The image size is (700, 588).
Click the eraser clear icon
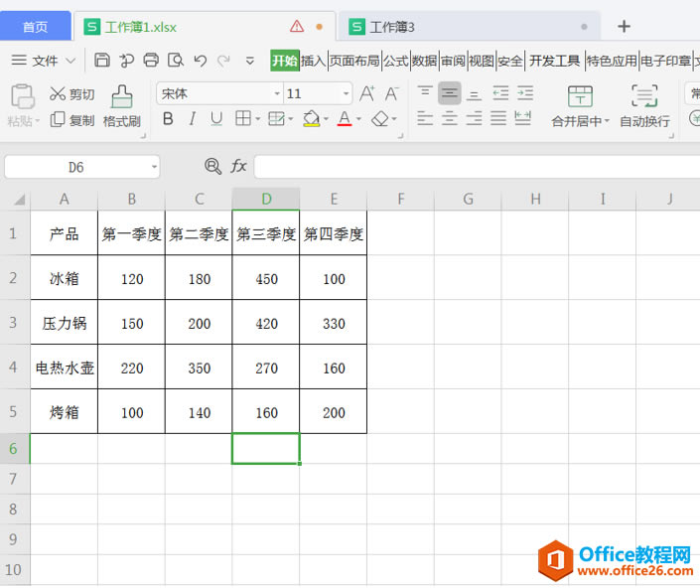[380, 119]
